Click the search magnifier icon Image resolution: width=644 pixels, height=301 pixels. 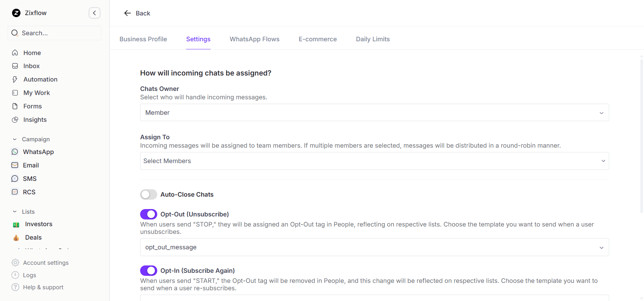15,33
